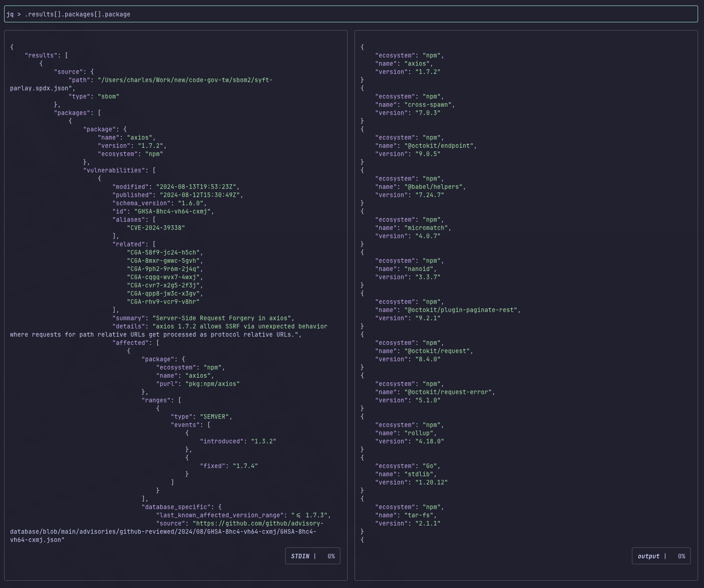Click the summary "Server-Side Request Forgery in axios"

pyautogui.click(x=222, y=318)
